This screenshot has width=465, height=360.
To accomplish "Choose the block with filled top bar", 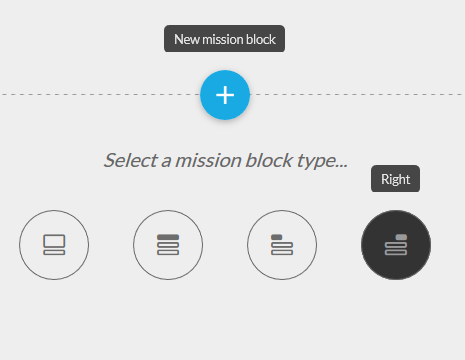I will click(168, 245).
